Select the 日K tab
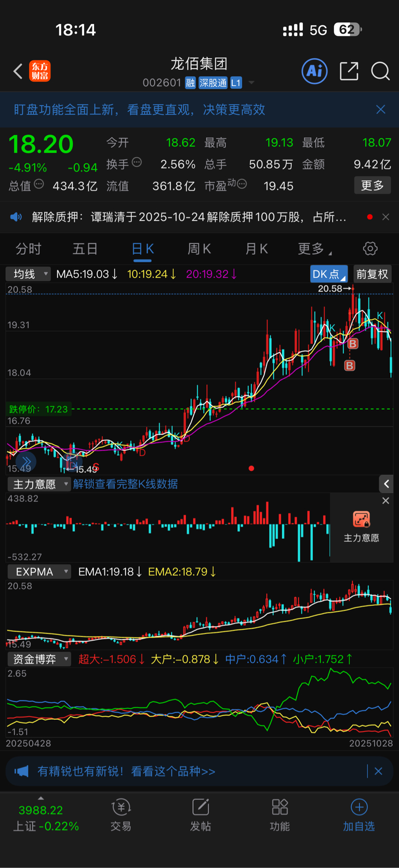 tap(142, 249)
